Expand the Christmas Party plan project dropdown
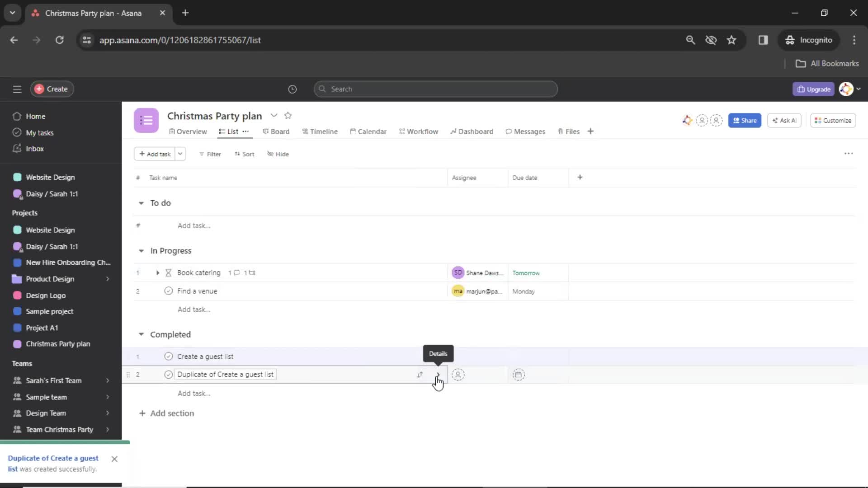Screen dimensions: 868x488 click(x=274, y=115)
